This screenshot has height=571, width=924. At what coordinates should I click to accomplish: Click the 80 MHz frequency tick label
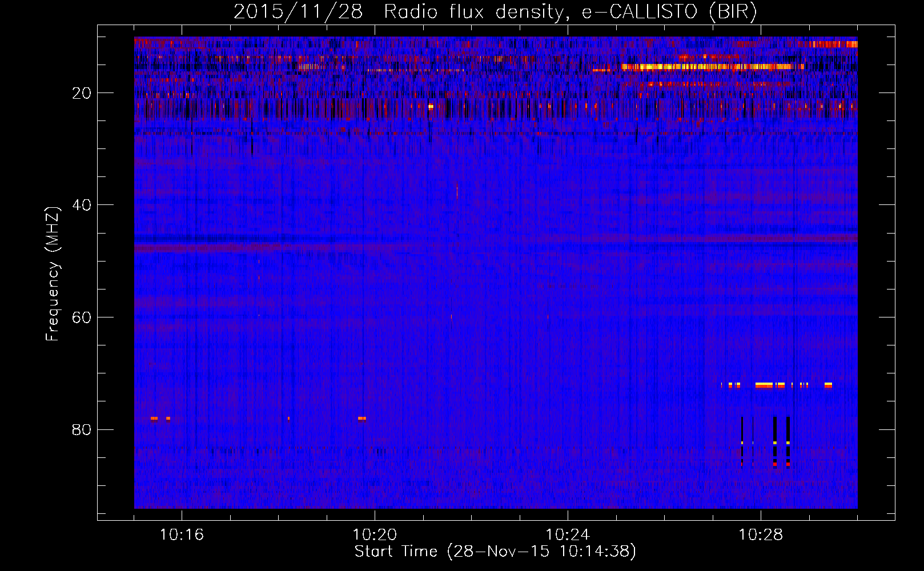coord(82,429)
